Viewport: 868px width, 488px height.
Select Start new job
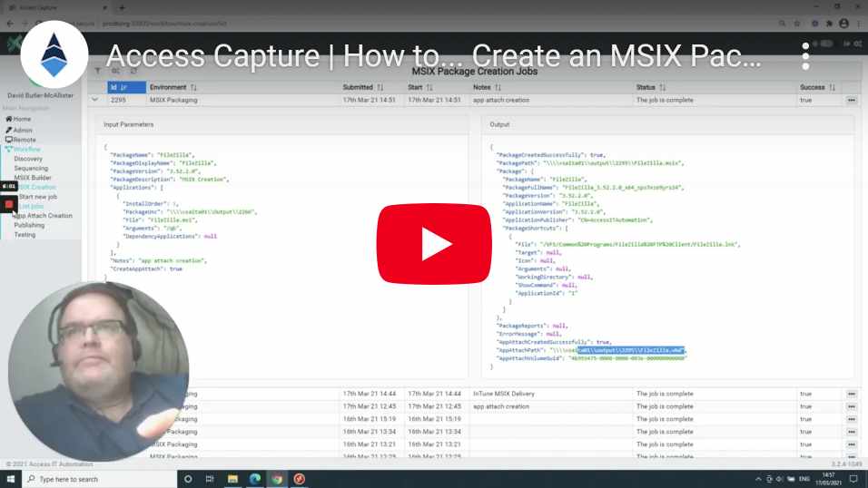pyautogui.click(x=37, y=197)
